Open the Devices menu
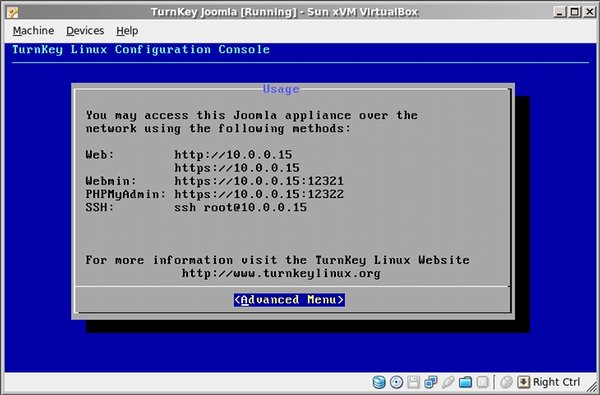This screenshot has height=395, width=600. 85,31
